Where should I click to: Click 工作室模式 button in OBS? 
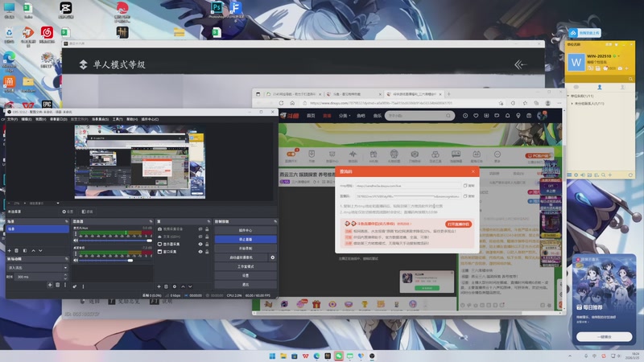[246, 266]
